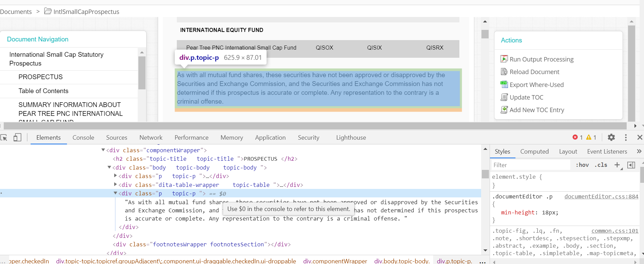Expand the first p topic-p div node
The height and width of the screenshot is (264, 644).
(x=115, y=176)
